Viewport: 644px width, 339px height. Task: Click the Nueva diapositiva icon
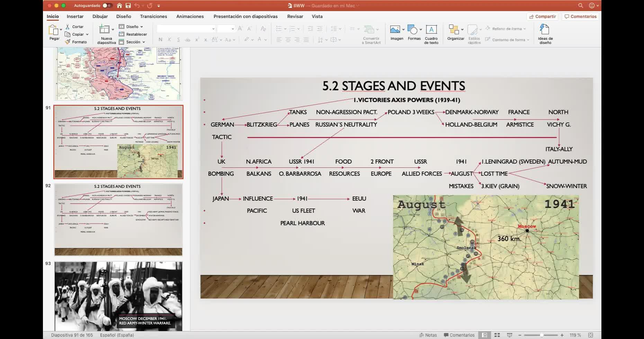[104, 30]
